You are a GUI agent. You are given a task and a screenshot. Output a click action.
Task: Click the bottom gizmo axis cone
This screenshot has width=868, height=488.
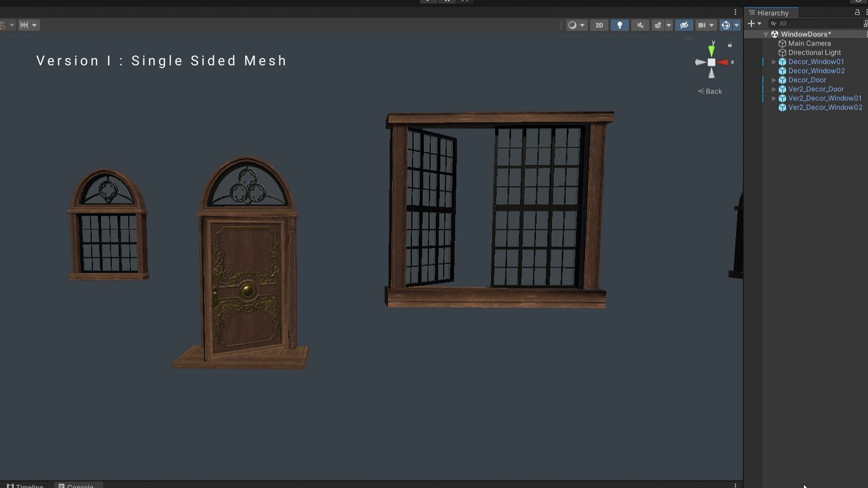pos(712,74)
